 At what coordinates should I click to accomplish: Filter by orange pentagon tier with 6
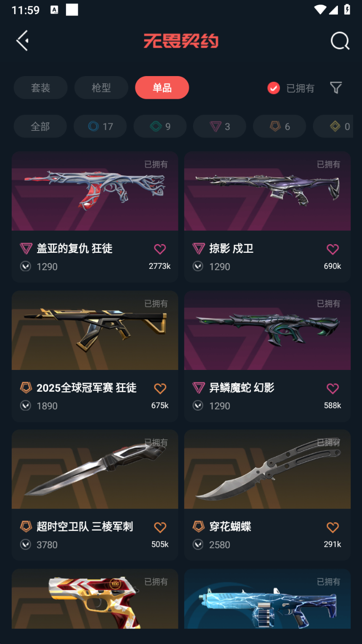tap(280, 127)
